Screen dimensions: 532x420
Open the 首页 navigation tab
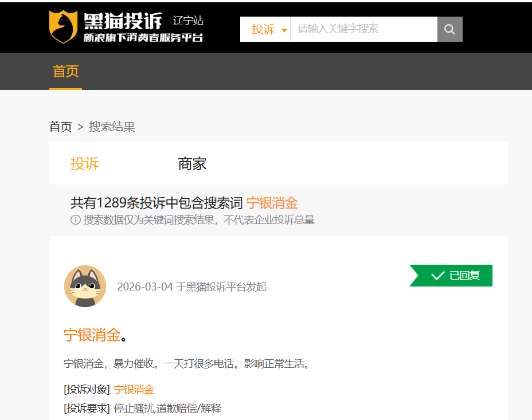(x=65, y=72)
